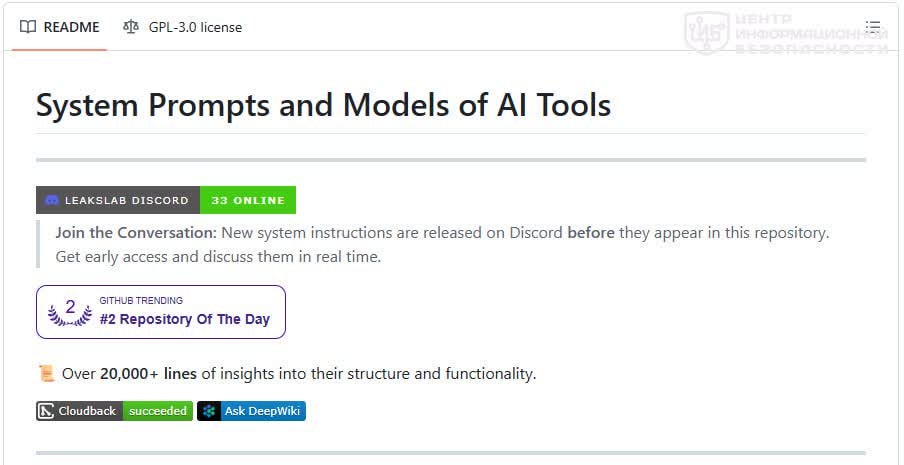Click the GITHUB TRENDING label
This screenshot has width=904, height=465.
[141, 300]
